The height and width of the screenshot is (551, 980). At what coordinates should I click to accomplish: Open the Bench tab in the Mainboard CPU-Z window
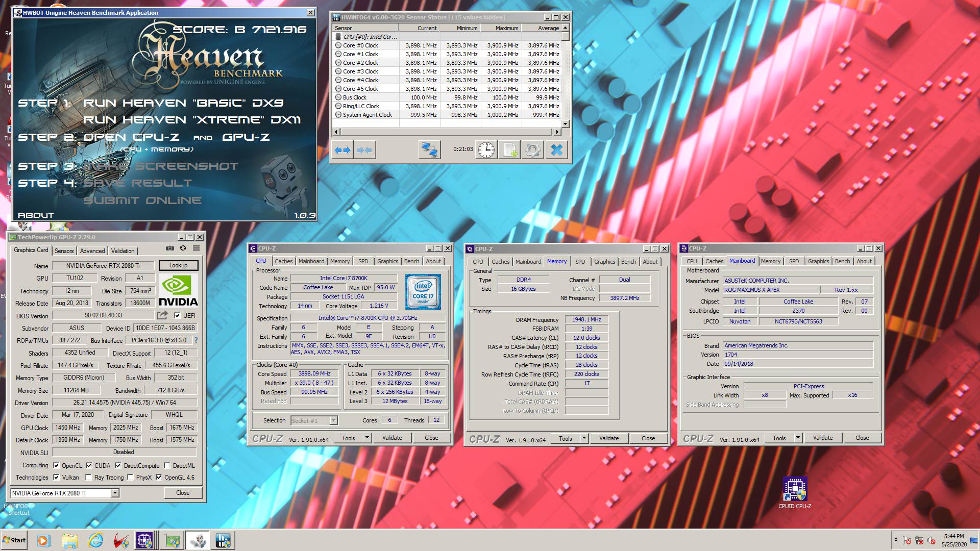click(x=843, y=261)
